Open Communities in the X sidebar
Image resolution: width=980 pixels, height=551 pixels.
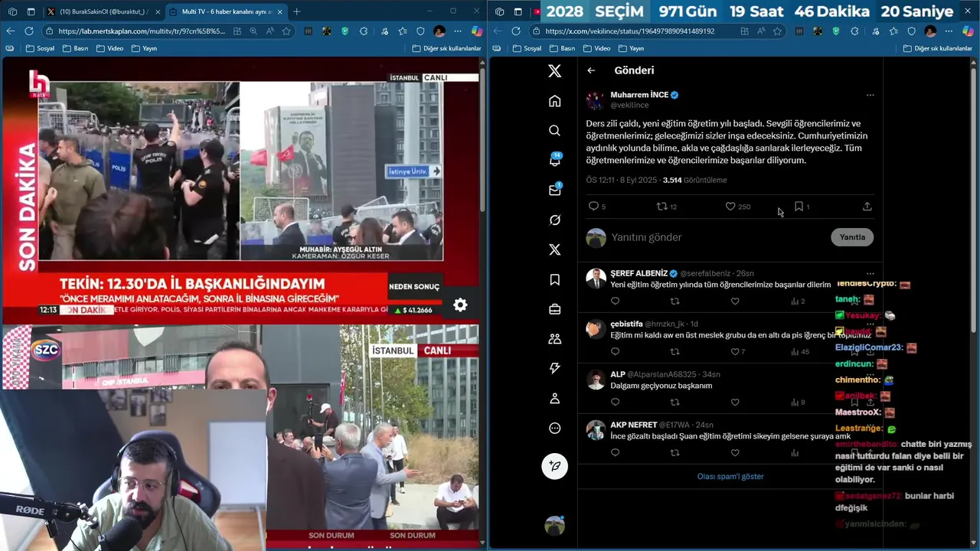[555, 339]
